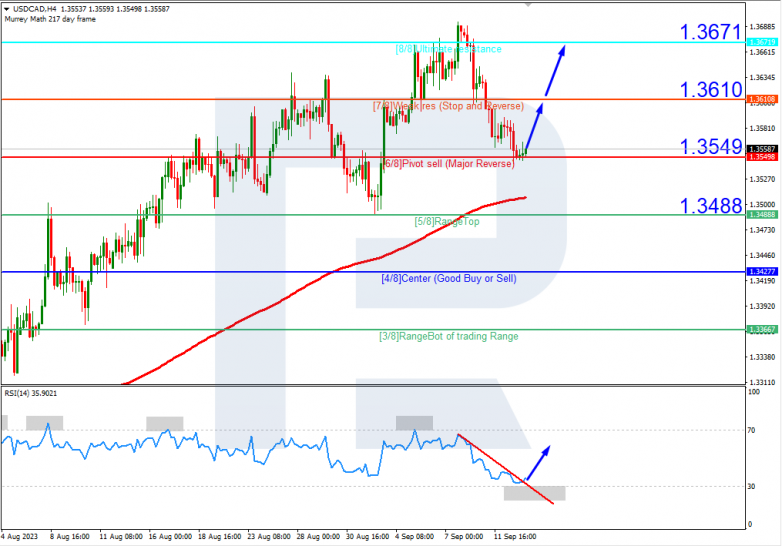
Task: Select the [5/8]RangeTop level label
Action: click(447, 221)
